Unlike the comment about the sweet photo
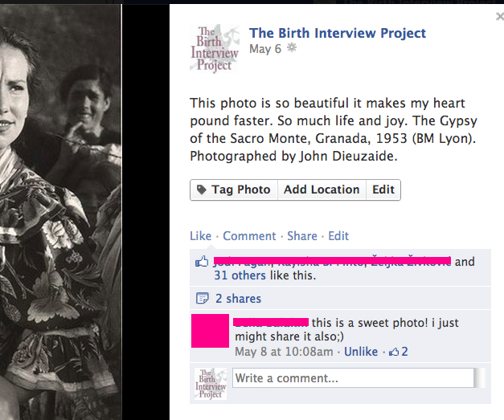The image size is (504, 420). coord(361,352)
